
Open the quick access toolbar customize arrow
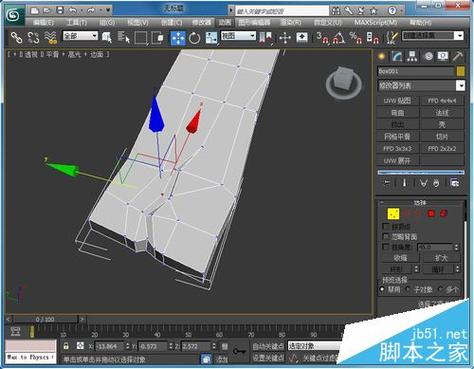point(108,11)
